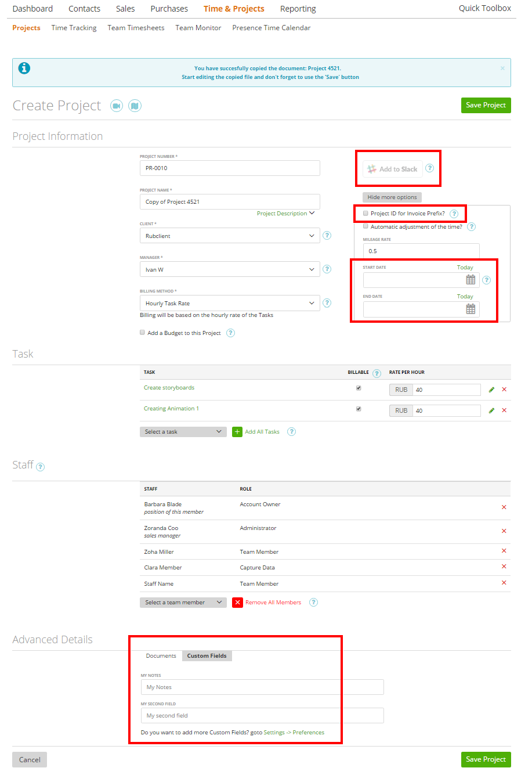This screenshot has width=532, height=775.
Task: Open the guide map icon beside Create Project
Action: coord(135,106)
